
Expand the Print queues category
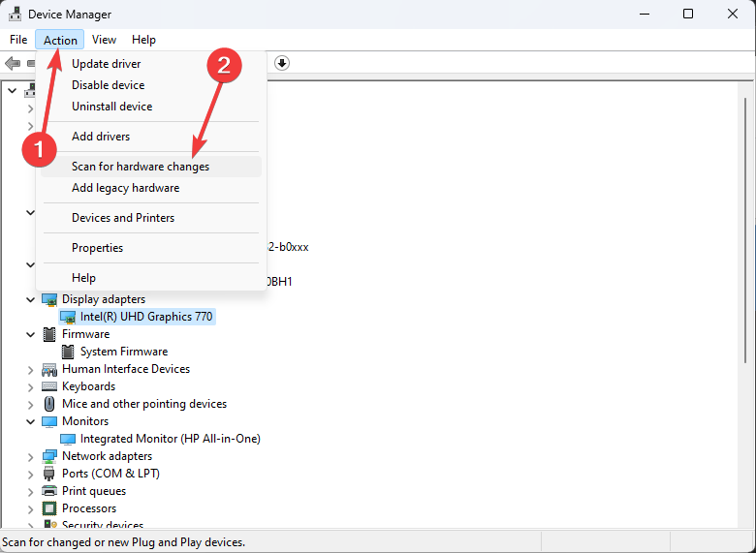tap(30, 491)
